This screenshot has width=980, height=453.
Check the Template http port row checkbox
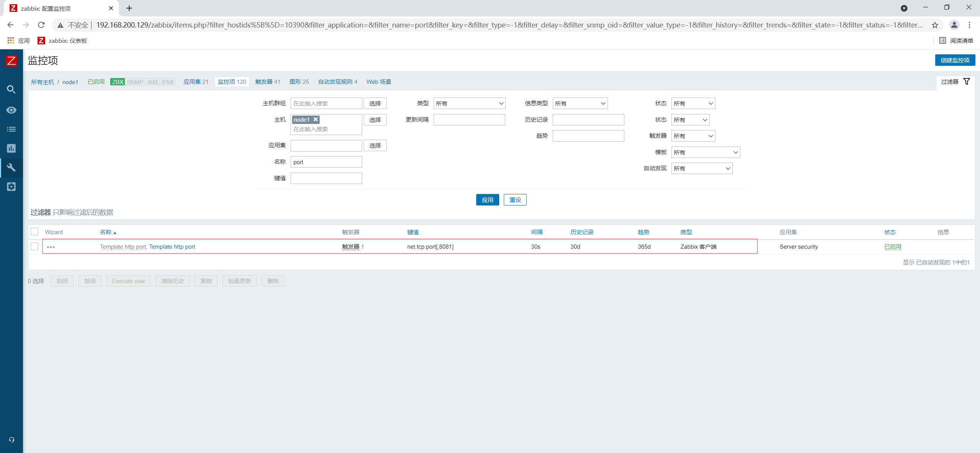pyautogui.click(x=34, y=246)
